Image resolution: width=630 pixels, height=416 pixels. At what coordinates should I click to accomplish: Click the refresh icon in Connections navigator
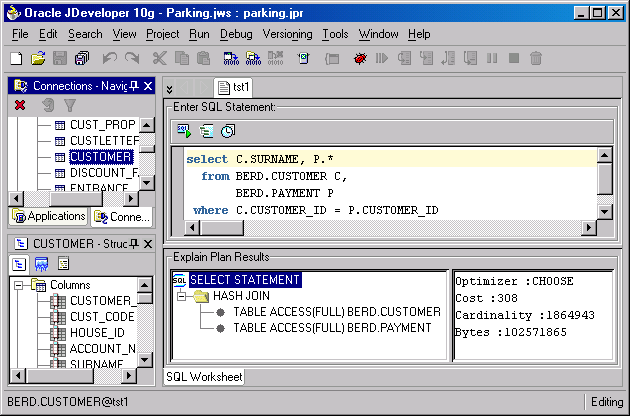click(x=48, y=105)
